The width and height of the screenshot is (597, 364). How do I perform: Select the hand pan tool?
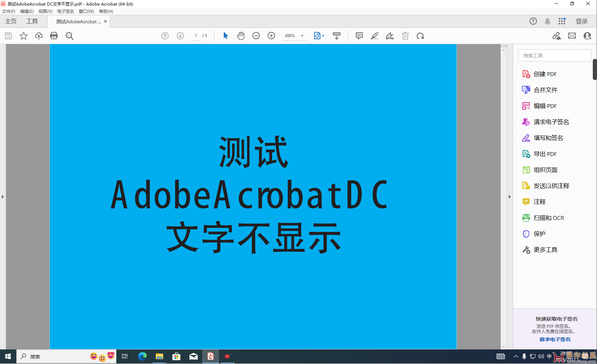(x=241, y=36)
